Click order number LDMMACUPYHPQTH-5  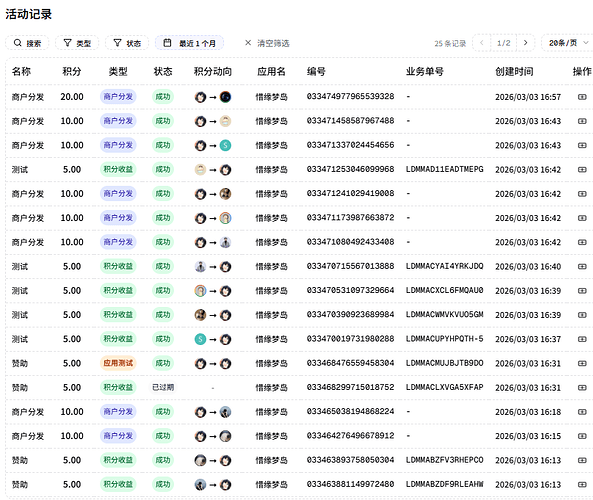point(444,339)
